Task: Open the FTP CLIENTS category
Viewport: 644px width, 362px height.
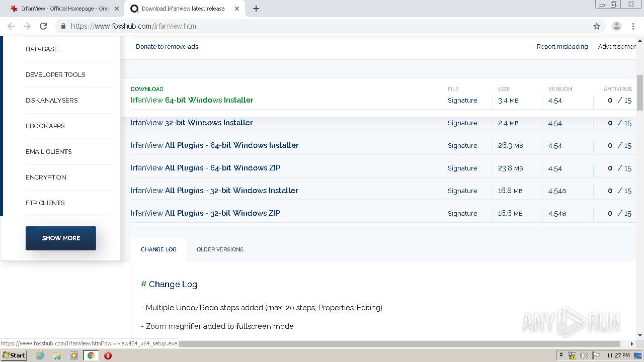Action: click(x=45, y=203)
